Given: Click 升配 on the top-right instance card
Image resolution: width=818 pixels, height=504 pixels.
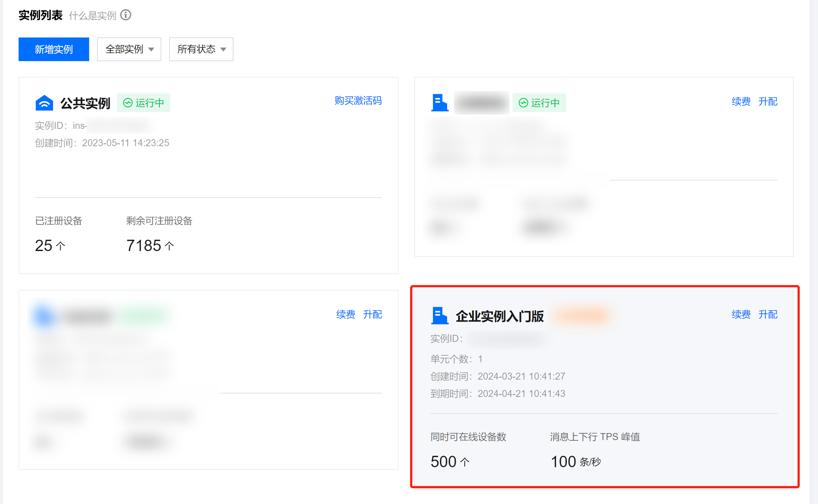Looking at the screenshot, I should point(768,101).
